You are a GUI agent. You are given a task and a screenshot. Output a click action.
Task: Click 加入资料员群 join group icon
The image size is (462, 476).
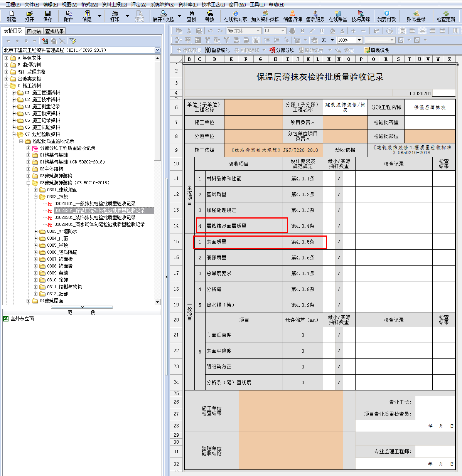pyautogui.click(x=265, y=16)
